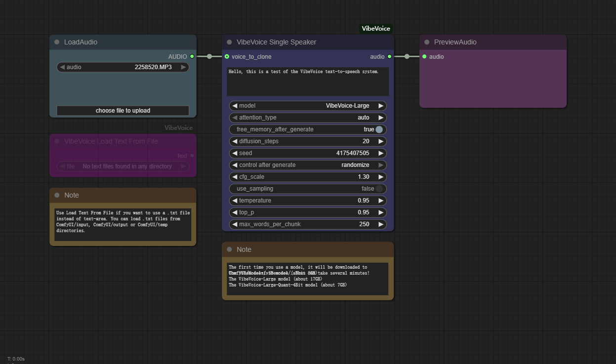The width and height of the screenshot is (616, 364).
Task: Decrease seed value with left arrow
Action: coord(235,153)
